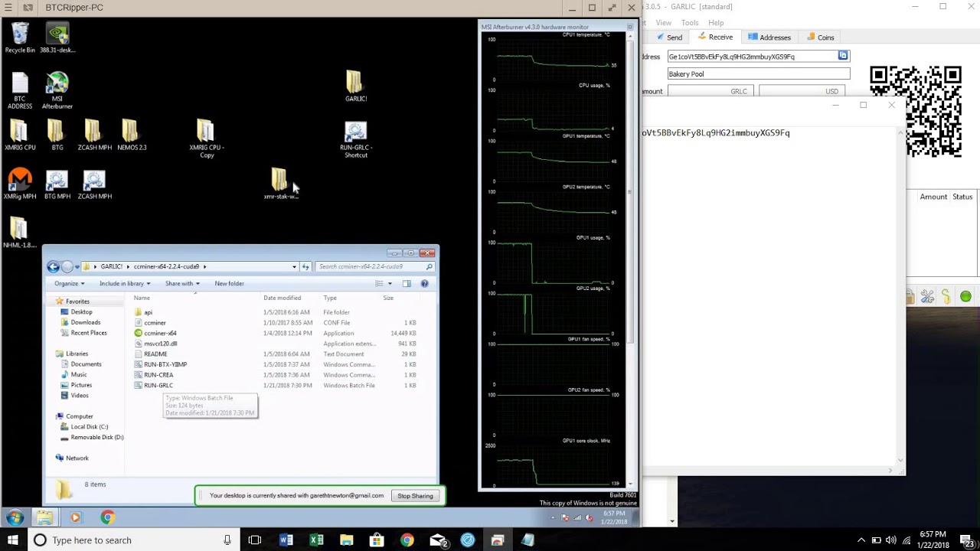Select Local Disk (C:) in the navigation pane
The height and width of the screenshot is (551, 980).
90,426
